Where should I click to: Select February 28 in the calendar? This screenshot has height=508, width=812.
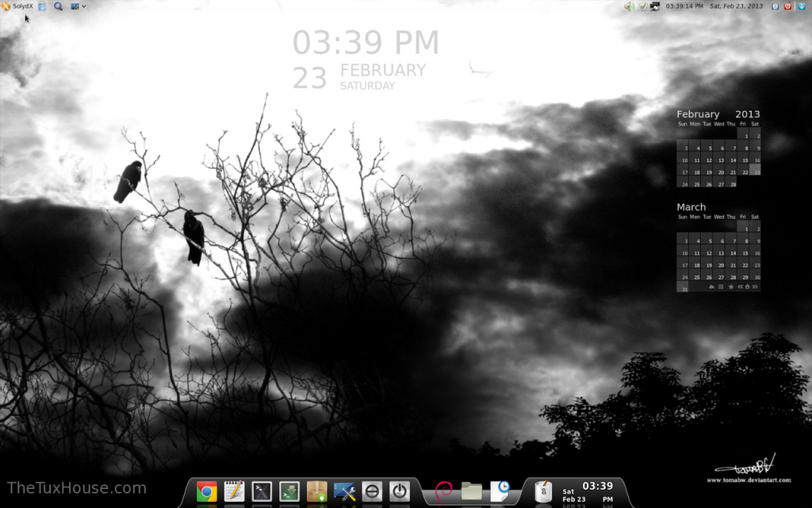(731, 182)
